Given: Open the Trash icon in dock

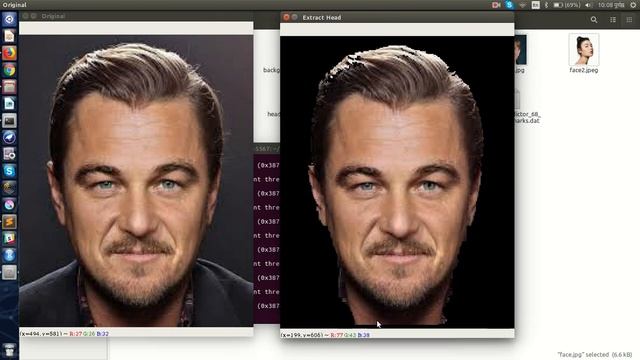Looking at the screenshot, I should [x=9, y=350].
